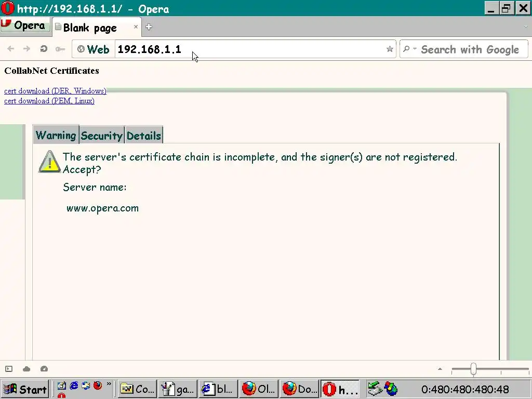Open the Opera main menu button
Image resolution: width=532 pixels, height=399 pixels.
(x=25, y=25)
